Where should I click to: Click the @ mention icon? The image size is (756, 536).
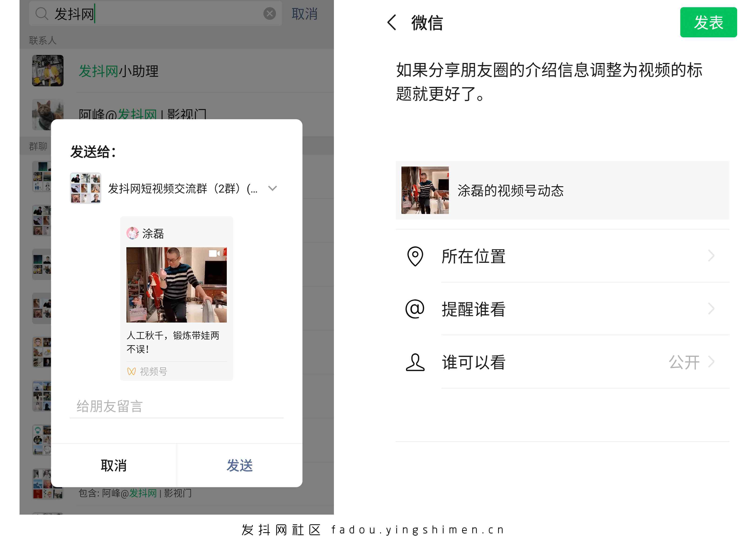pos(415,309)
